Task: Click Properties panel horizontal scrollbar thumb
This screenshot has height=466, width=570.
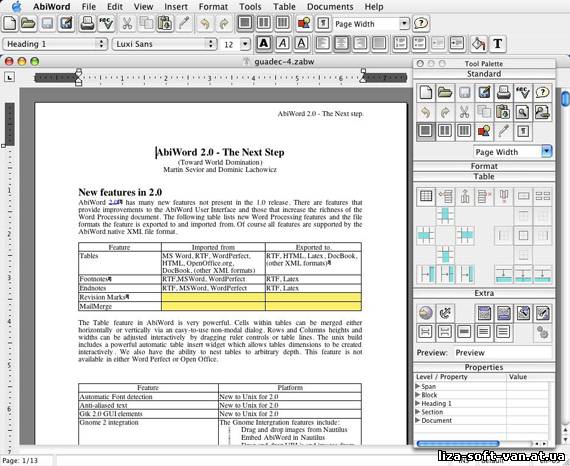Action: pyautogui.click(x=458, y=443)
